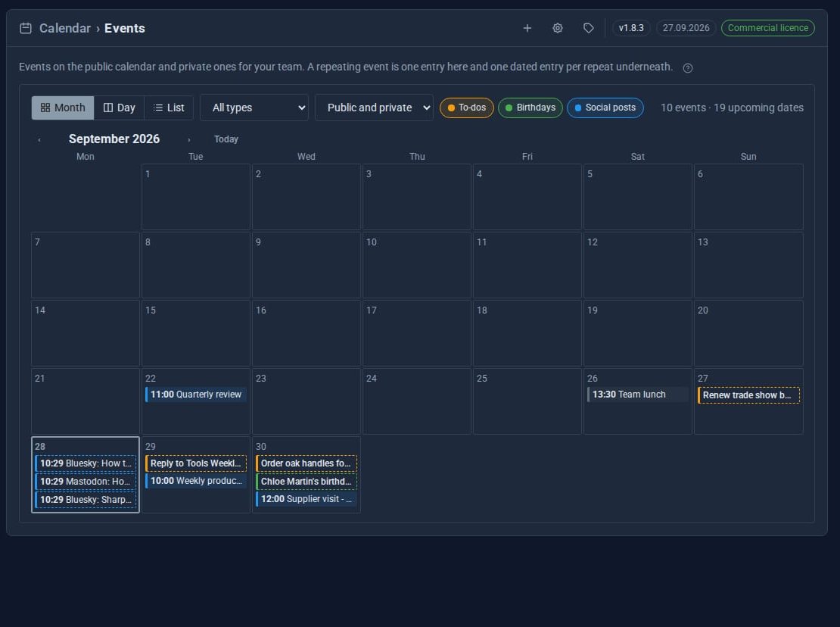The image size is (840, 627).
Task: Open the 10:29 Bluesky: Sharp... post
Action: click(86, 500)
